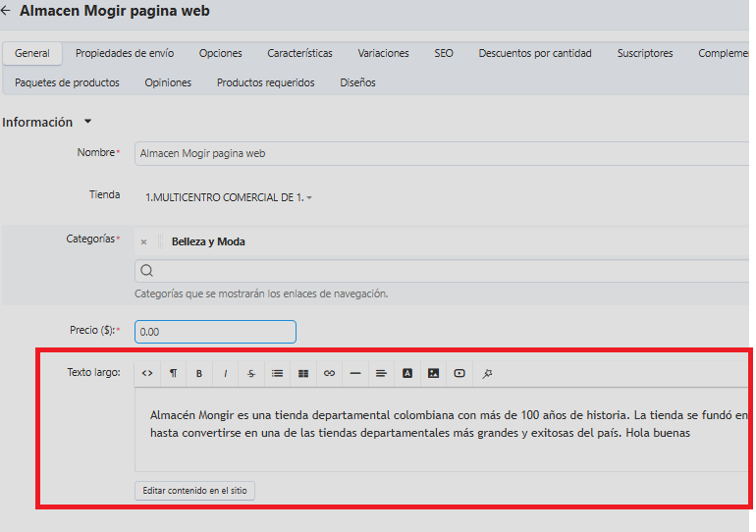Open text alignment options

(x=381, y=373)
